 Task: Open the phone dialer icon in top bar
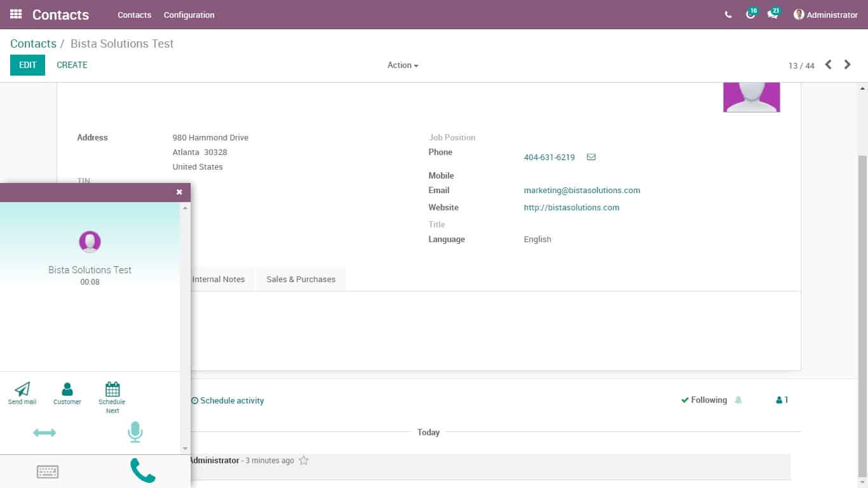(728, 15)
